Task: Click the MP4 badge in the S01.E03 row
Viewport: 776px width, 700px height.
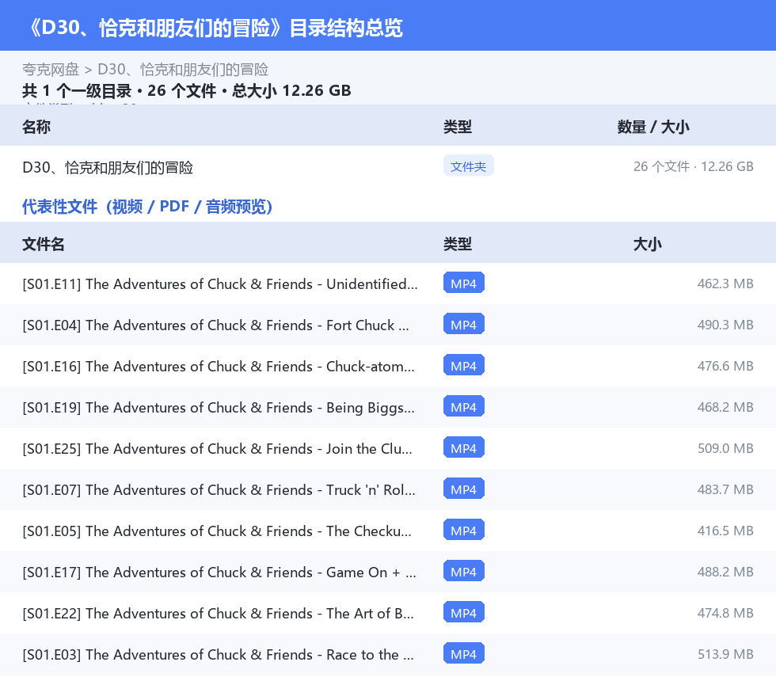Action: [x=464, y=653]
